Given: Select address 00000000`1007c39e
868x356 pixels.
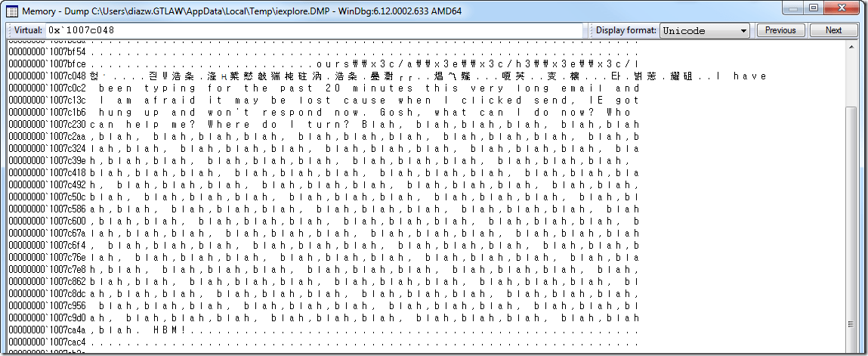Looking at the screenshot, I should 47,161.
